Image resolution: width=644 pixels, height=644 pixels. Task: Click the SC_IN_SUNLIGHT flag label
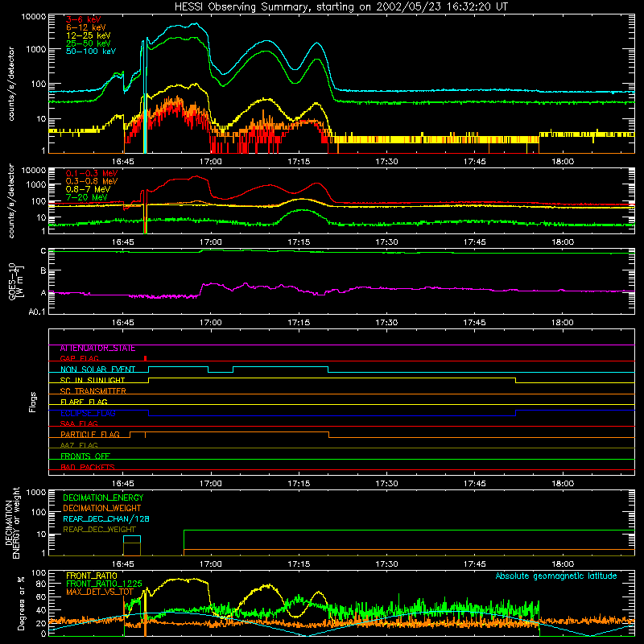[93, 380]
